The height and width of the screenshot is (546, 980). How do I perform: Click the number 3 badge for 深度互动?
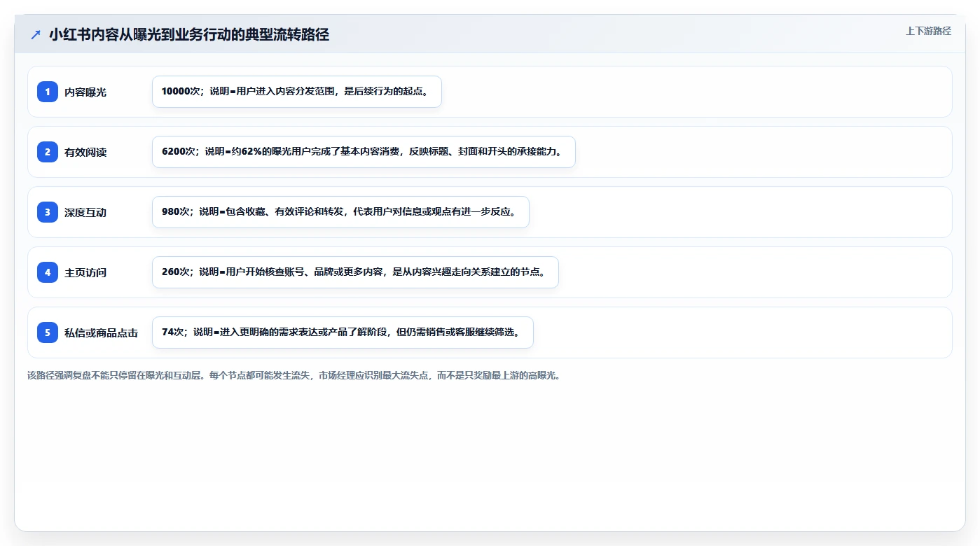point(48,212)
